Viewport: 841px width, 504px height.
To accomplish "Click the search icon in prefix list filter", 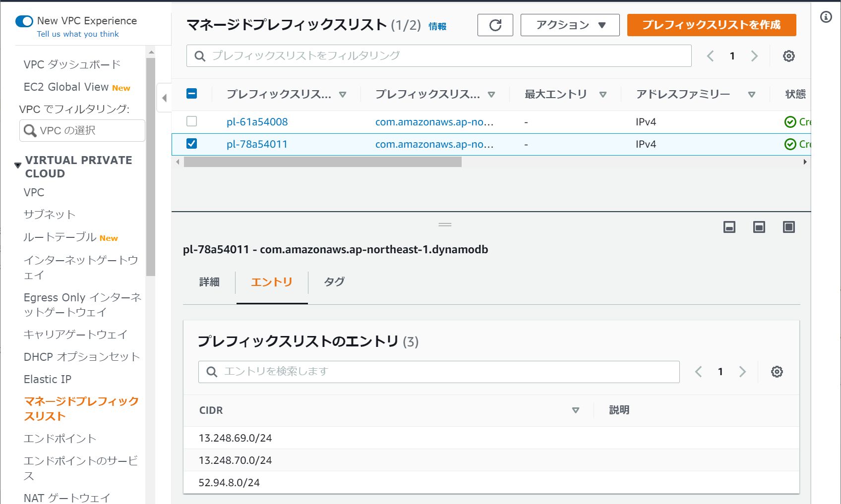I will [x=200, y=56].
